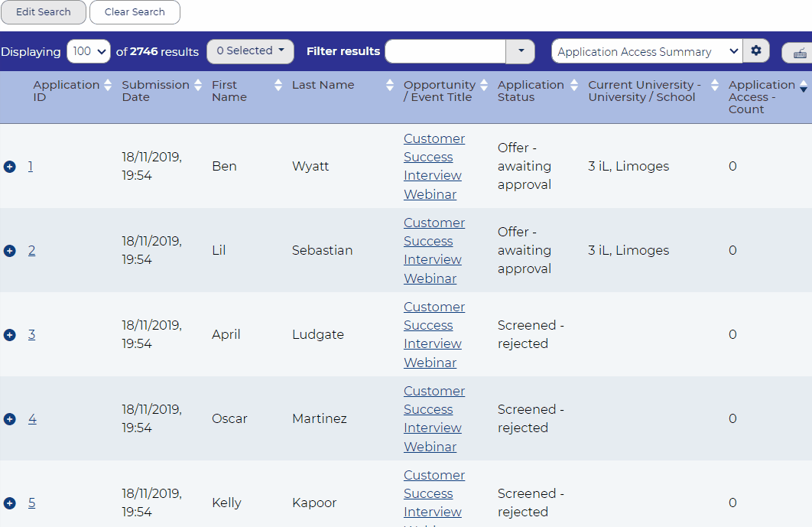Open application ID 2 link

coord(31,250)
